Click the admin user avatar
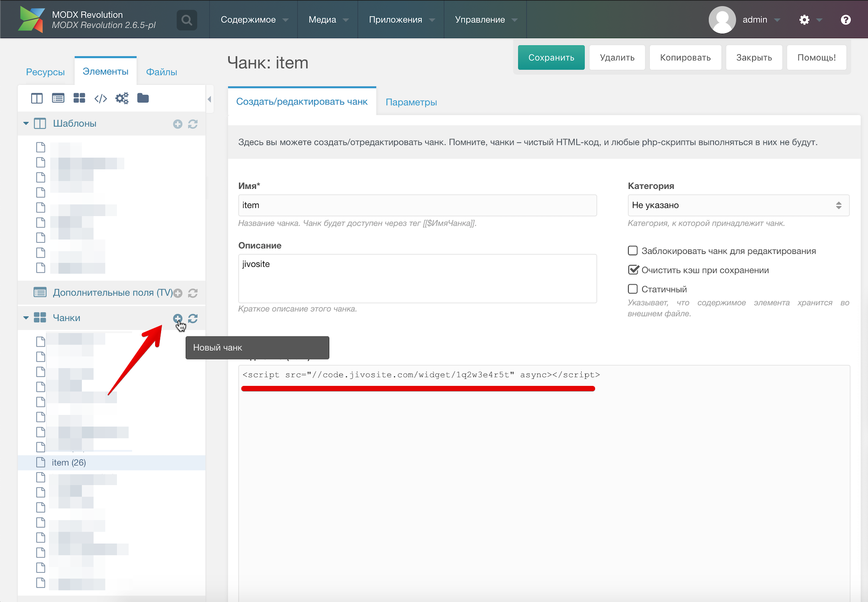 click(722, 19)
